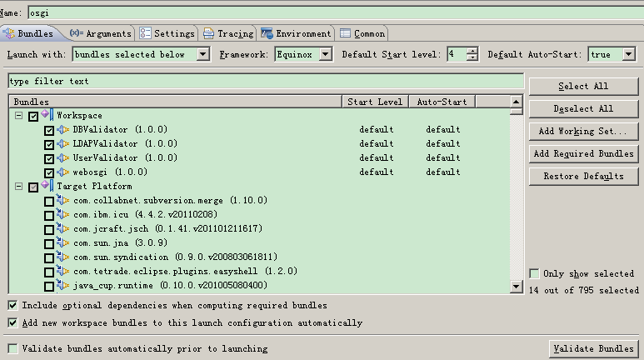Viewport: 644px width, 360px height.
Task: Click the Default Start level field
Action: [457, 54]
